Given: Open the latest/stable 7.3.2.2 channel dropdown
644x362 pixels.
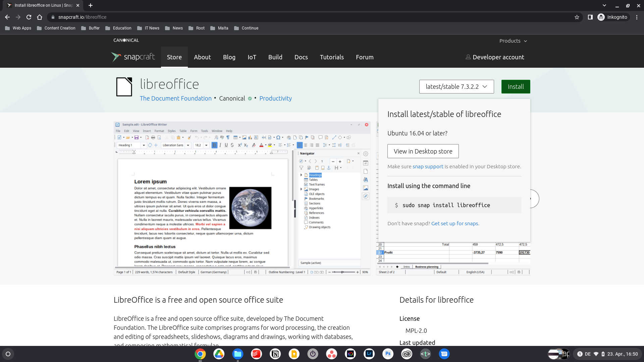Looking at the screenshot, I should 457,87.
